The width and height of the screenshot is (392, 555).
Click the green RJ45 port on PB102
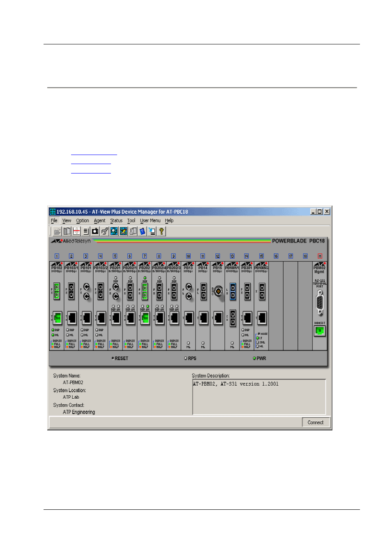point(58,318)
